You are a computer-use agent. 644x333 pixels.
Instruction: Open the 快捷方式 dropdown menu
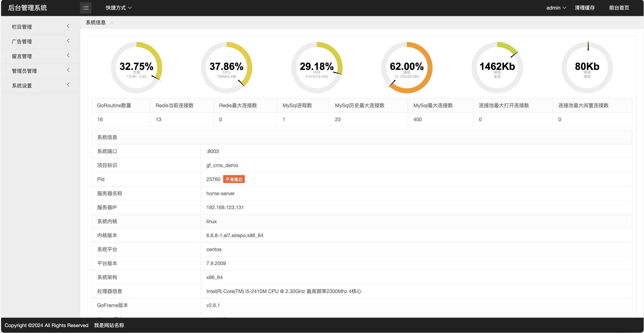[x=119, y=8]
